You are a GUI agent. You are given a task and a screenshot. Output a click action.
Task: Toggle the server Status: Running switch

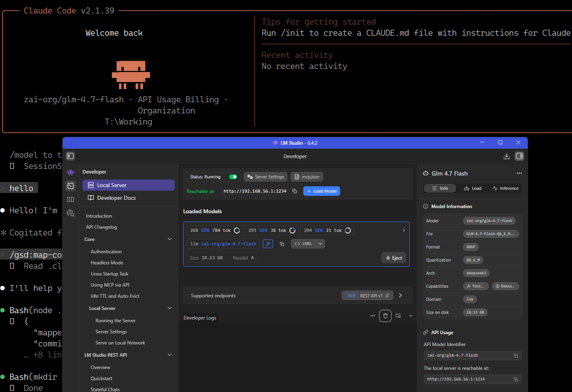[x=233, y=177]
